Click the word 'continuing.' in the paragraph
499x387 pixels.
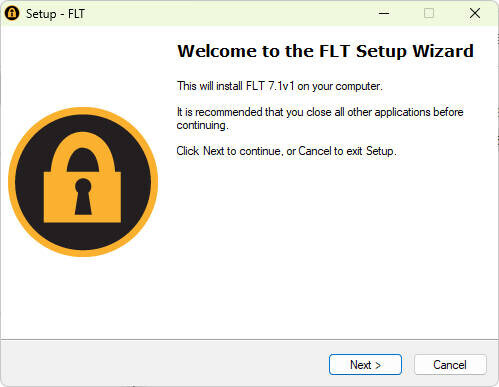click(x=202, y=125)
